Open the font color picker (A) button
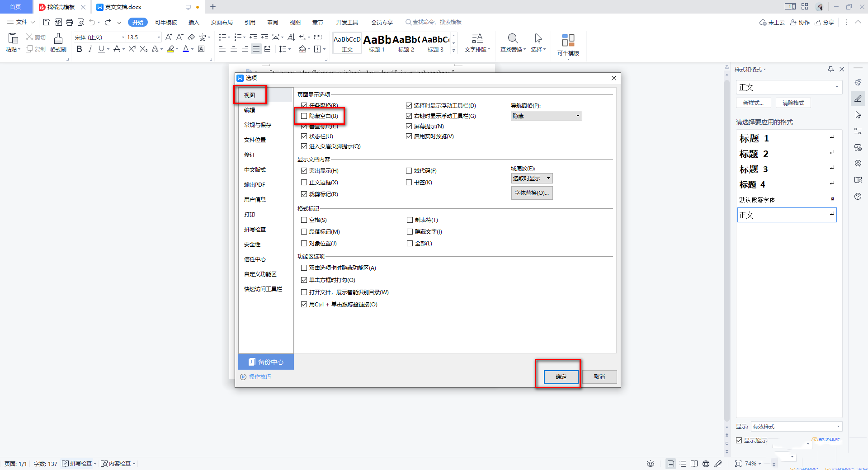Image resolution: width=868 pixels, height=470 pixels. click(185, 49)
